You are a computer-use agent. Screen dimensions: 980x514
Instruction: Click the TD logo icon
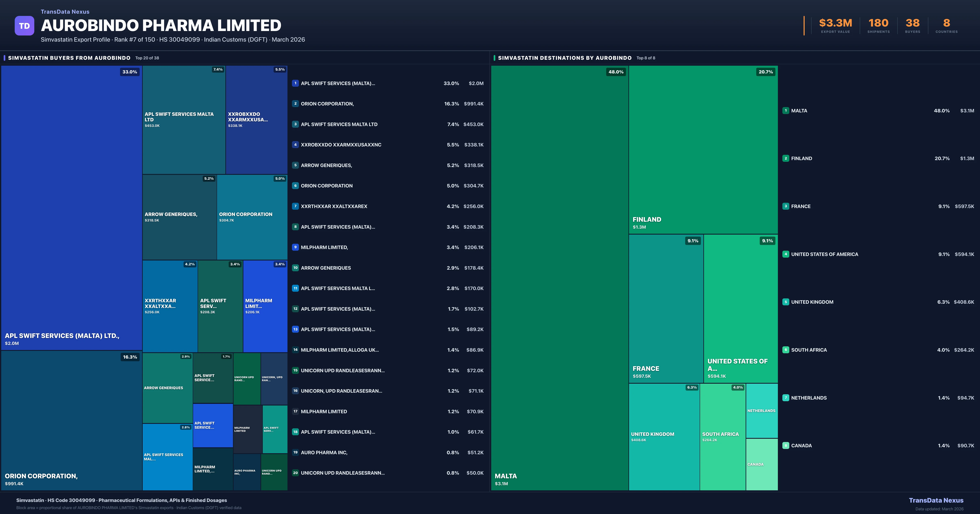24,26
